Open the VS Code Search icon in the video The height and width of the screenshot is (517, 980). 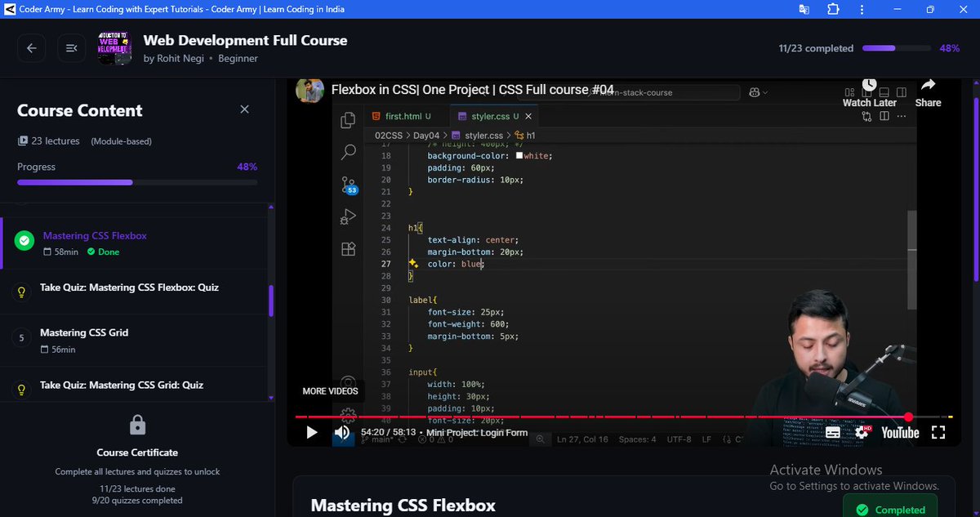pos(348,152)
